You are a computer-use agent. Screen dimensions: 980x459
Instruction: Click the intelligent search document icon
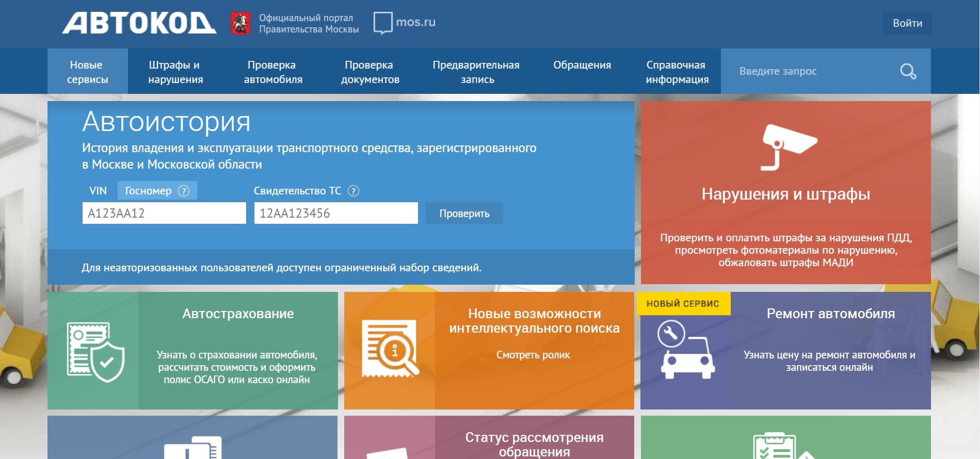pyautogui.click(x=390, y=349)
